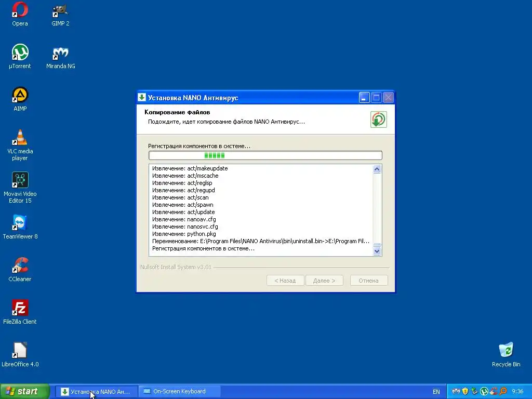Image resolution: width=532 pixels, height=399 pixels.
Task: Open the Opera desktop shortcut
Action: click(x=20, y=14)
